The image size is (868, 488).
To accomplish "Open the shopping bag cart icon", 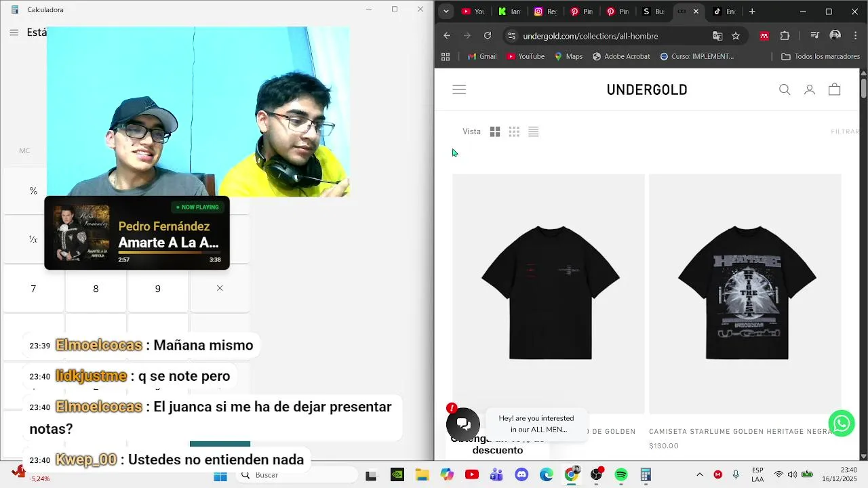I will (834, 89).
